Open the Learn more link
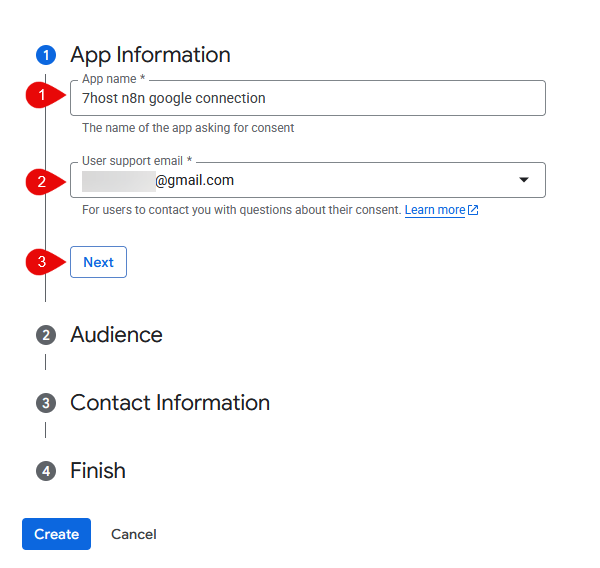The image size is (600, 568). [x=435, y=210]
